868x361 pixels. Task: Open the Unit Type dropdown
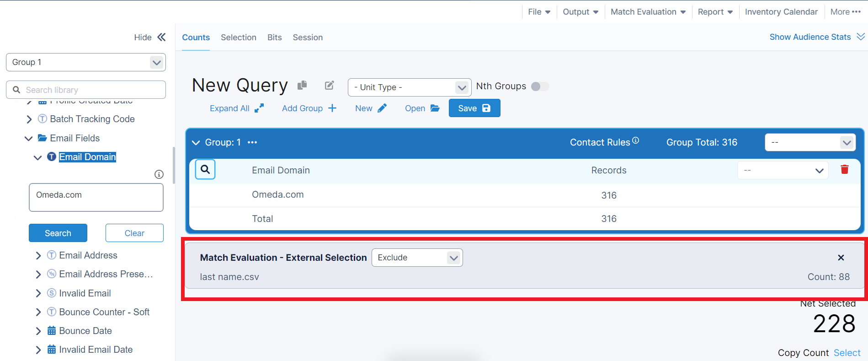pyautogui.click(x=409, y=87)
